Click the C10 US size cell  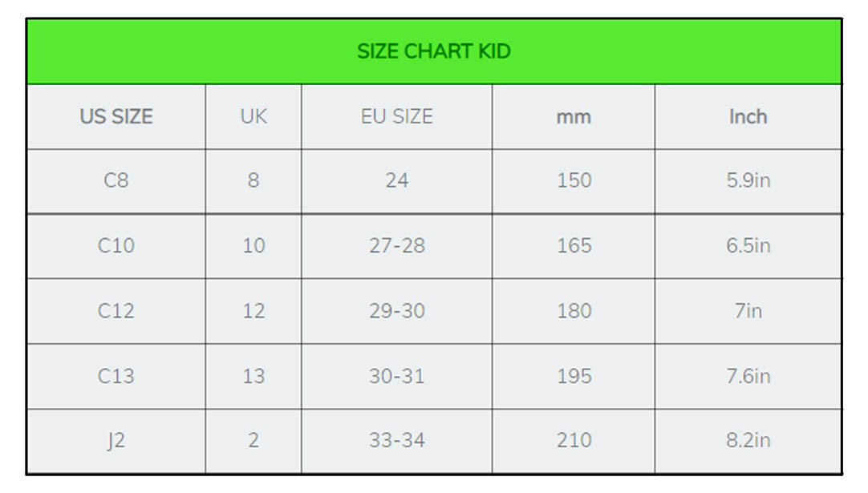coord(116,245)
